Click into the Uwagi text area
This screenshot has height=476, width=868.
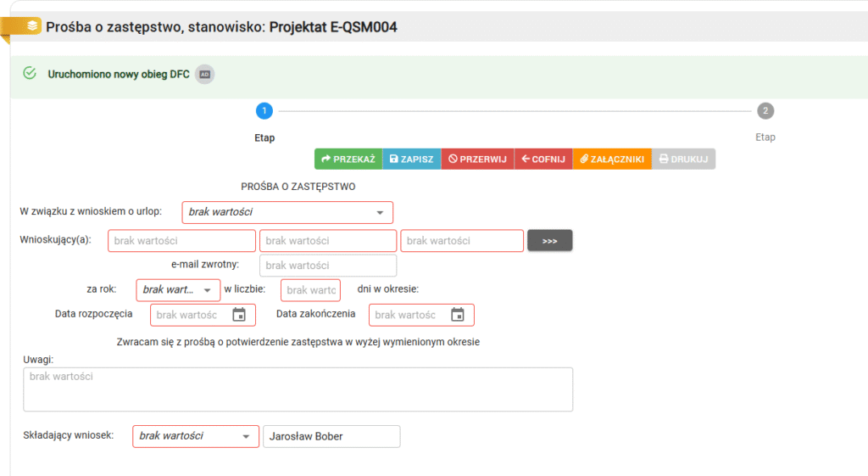[x=298, y=389]
